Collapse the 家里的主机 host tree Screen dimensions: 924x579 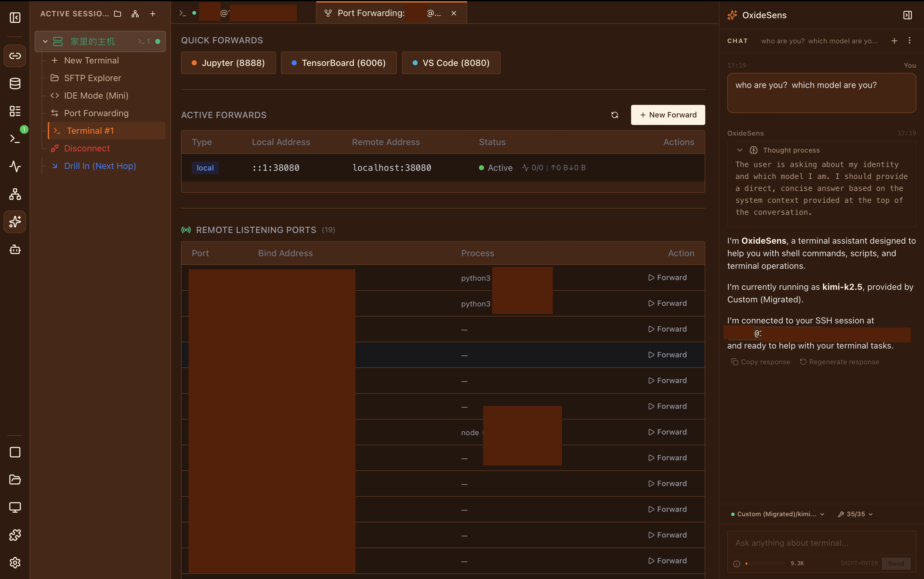(x=45, y=41)
